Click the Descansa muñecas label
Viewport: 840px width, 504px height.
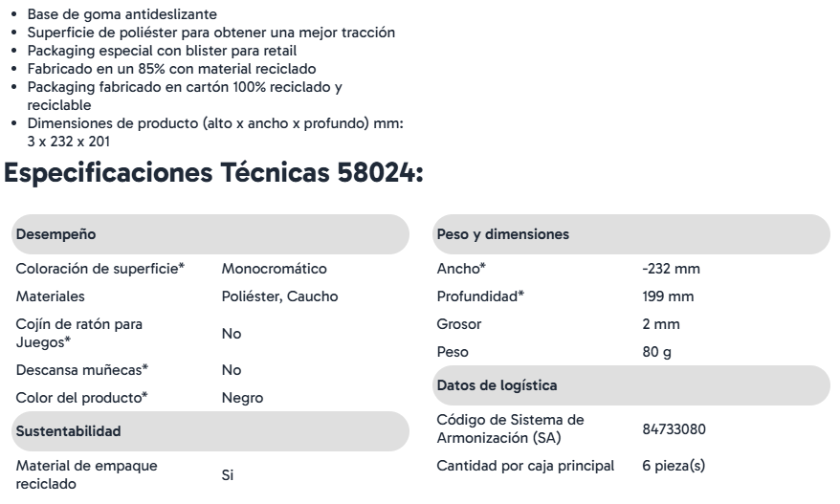(82, 370)
